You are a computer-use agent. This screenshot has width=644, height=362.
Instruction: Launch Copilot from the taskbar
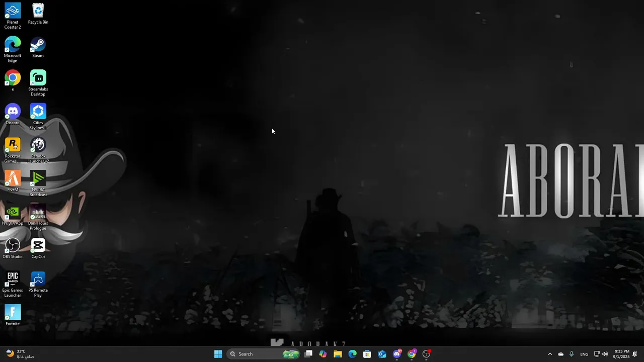tap(323, 354)
